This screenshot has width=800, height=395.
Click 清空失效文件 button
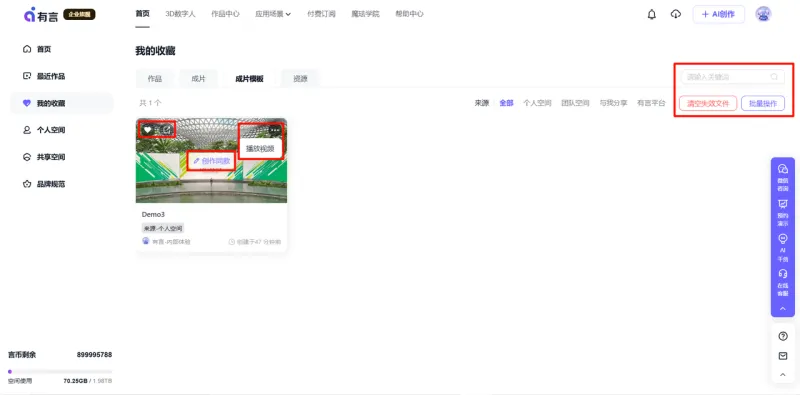coord(708,104)
